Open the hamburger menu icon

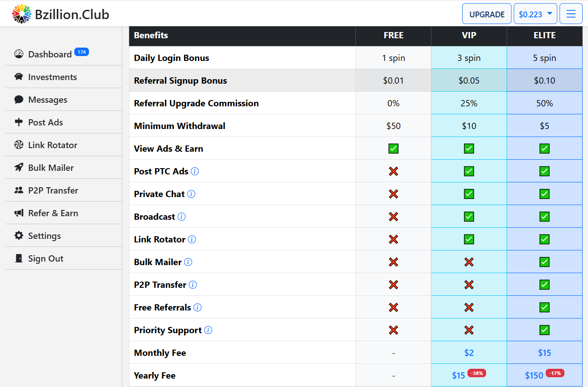tap(571, 14)
